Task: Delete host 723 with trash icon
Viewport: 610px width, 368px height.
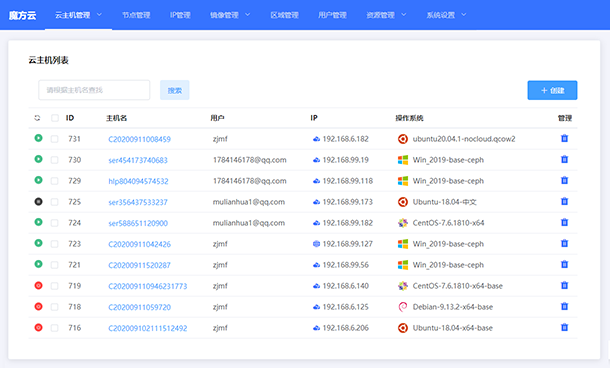Action: tap(564, 244)
